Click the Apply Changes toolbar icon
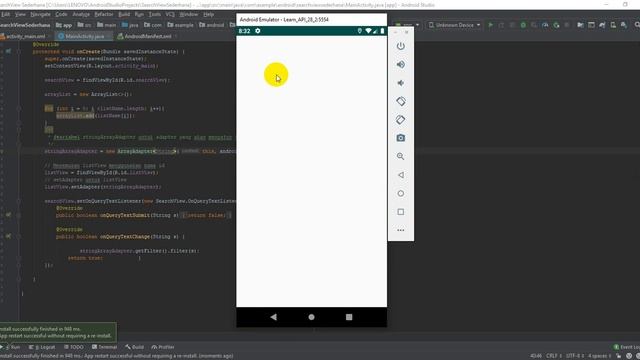Image resolution: width=640 pixels, height=360 pixels. [501, 25]
